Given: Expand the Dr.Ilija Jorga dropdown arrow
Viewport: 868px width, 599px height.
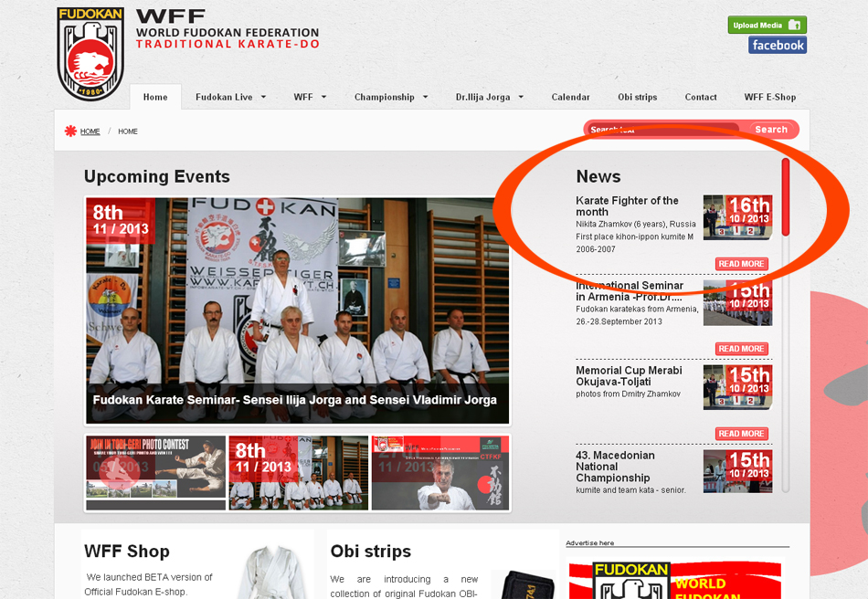Looking at the screenshot, I should pyautogui.click(x=521, y=98).
